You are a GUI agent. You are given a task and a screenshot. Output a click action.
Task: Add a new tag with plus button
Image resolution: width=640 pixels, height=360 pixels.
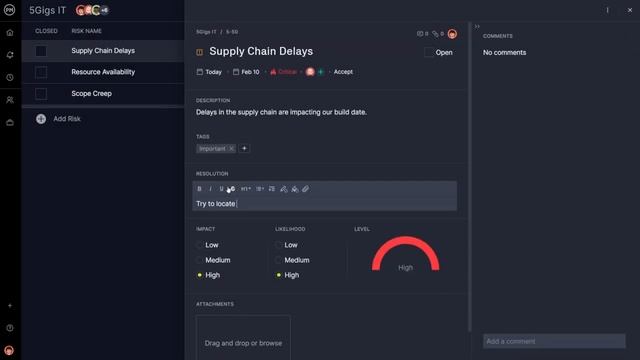point(244,149)
